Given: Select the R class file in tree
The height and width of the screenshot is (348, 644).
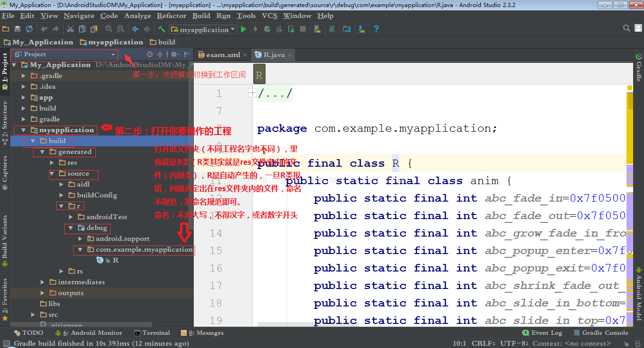Looking at the screenshot, I should click(x=108, y=260).
